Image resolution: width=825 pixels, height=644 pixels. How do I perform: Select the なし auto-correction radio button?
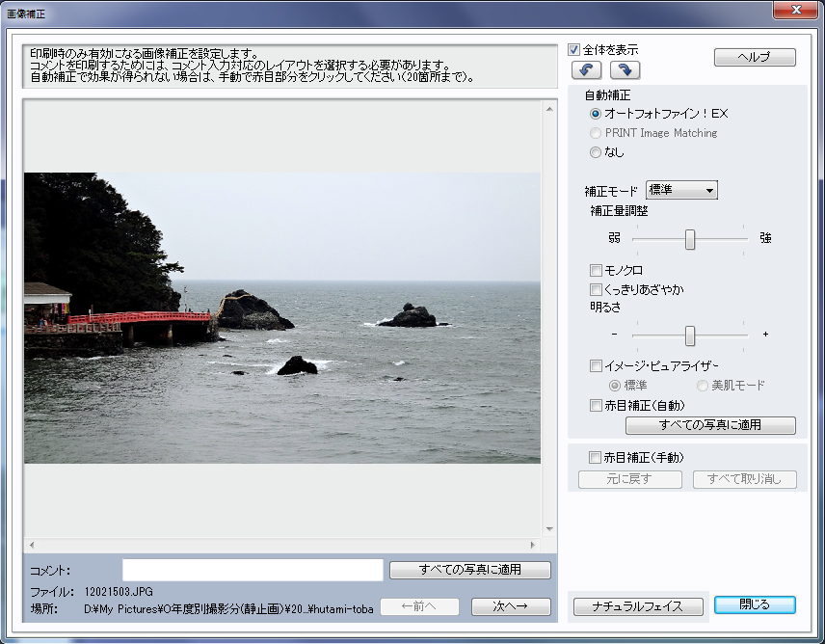click(x=596, y=151)
